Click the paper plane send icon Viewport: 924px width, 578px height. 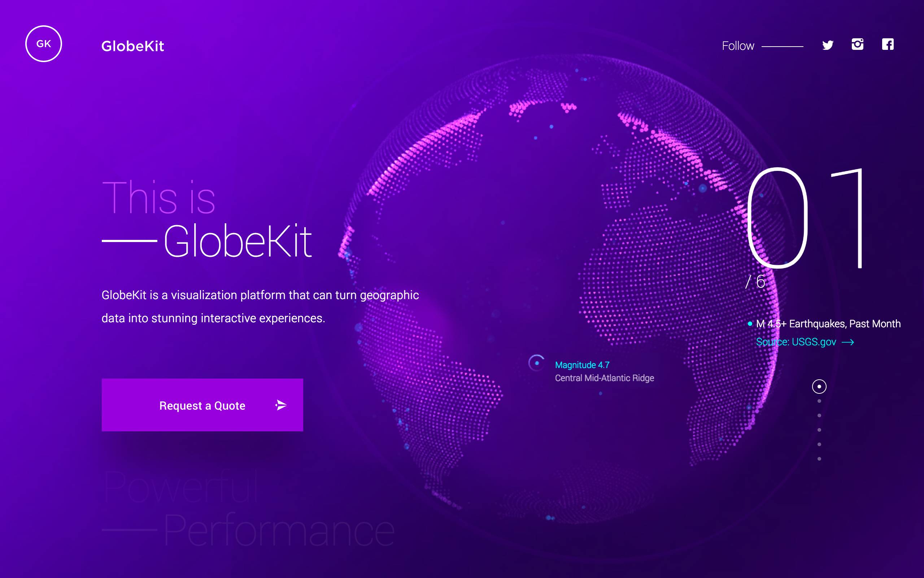(x=281, y=405)
